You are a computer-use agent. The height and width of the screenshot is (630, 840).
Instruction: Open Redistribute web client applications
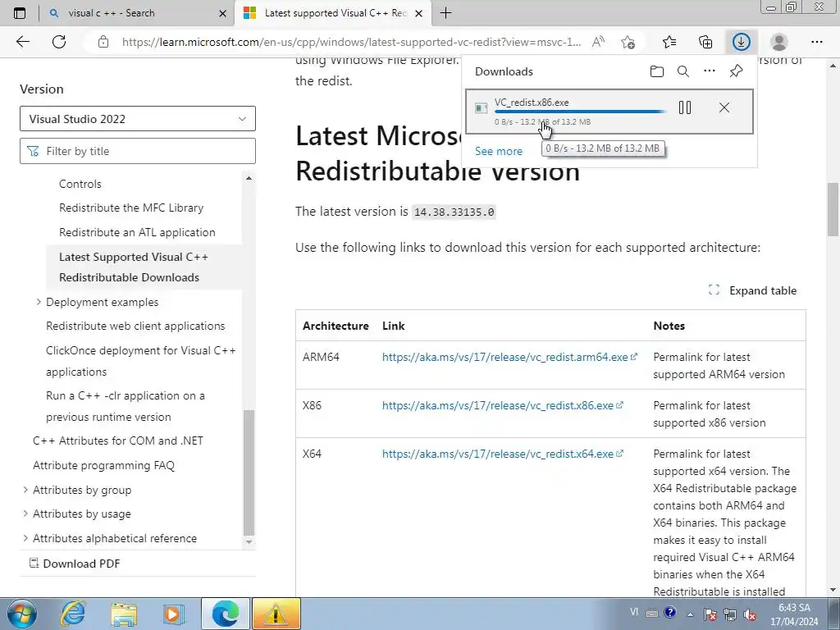(135, 326)
